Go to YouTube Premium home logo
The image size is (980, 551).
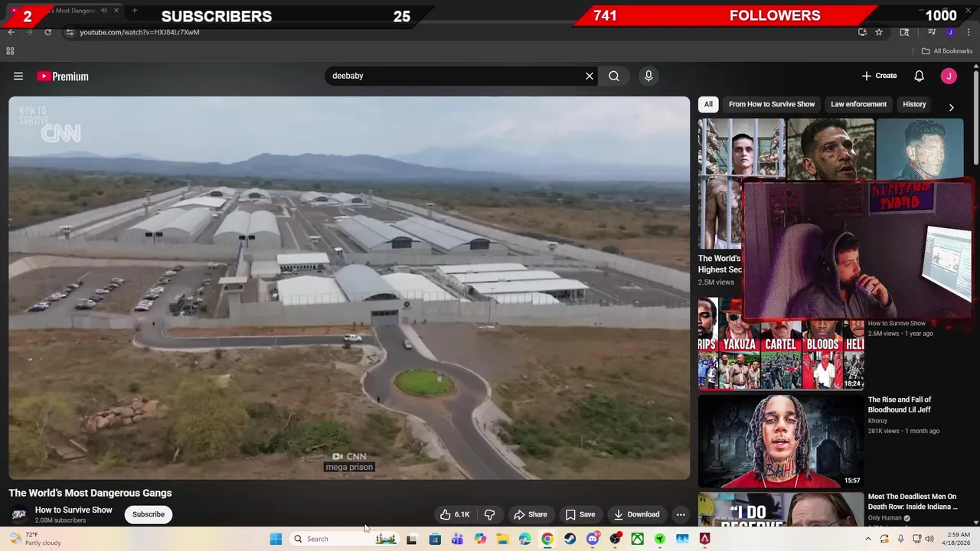click(x=63, y=77)
